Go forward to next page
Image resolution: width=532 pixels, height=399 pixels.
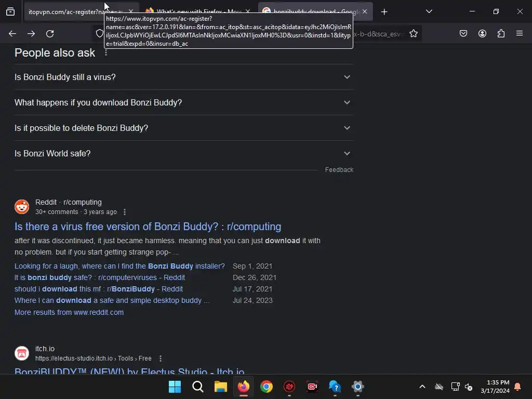tap(31, 34)
